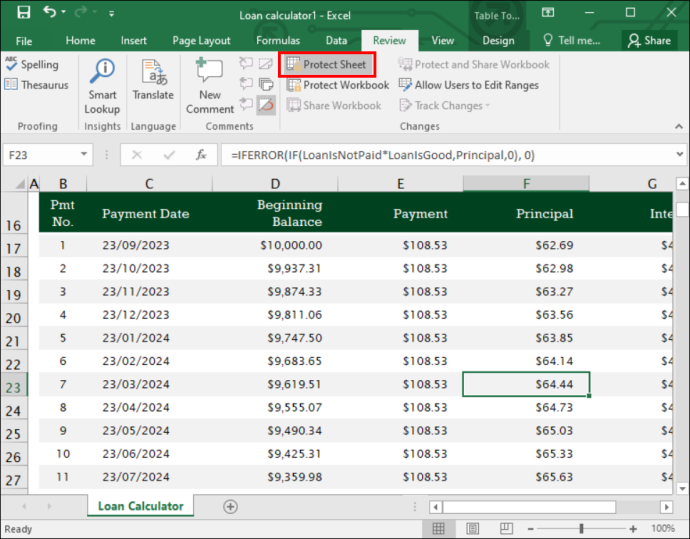The width and height of the screenshot is (690, 539).
Task: Run the Spelling check
Action: (32, 65)
